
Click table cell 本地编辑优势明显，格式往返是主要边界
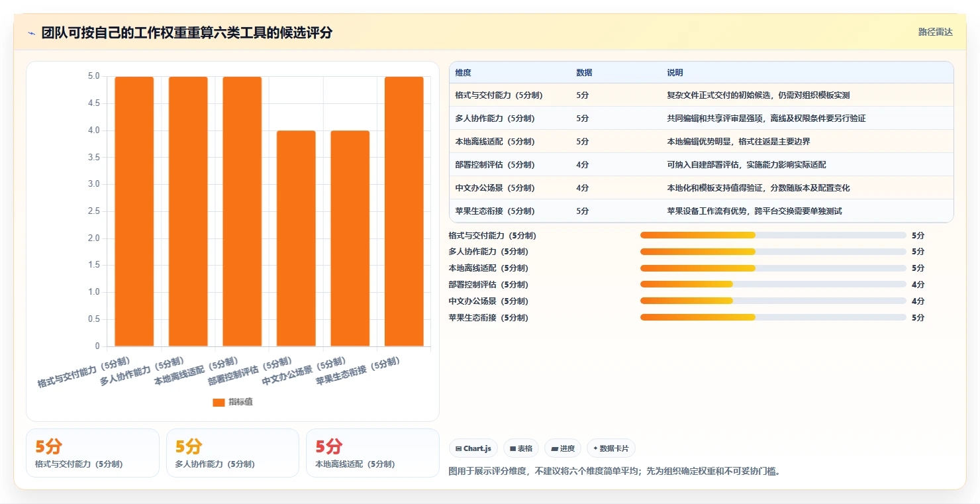738,142
